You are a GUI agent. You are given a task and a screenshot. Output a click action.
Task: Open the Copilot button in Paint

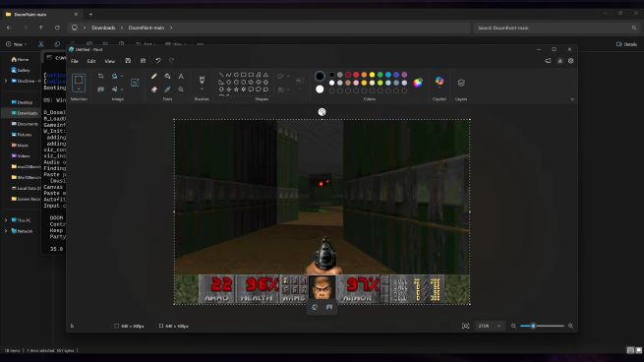tap(439, 82)
